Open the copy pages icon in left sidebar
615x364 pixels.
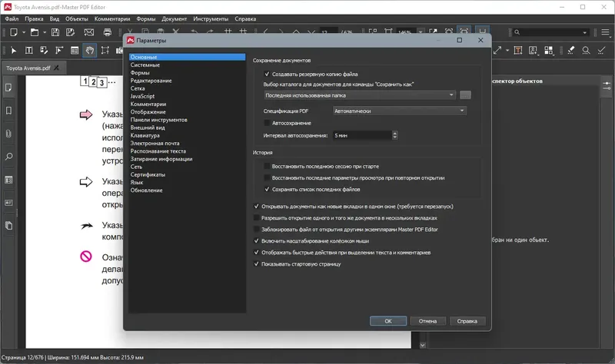coord(8,226)
